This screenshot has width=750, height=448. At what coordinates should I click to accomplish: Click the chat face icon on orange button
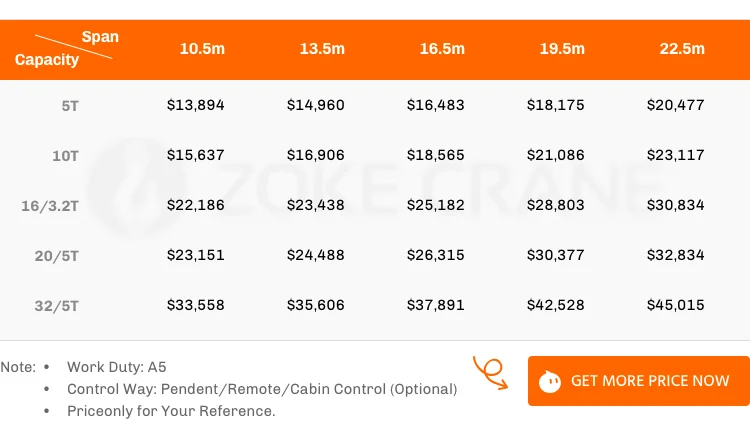coord(549,381)
